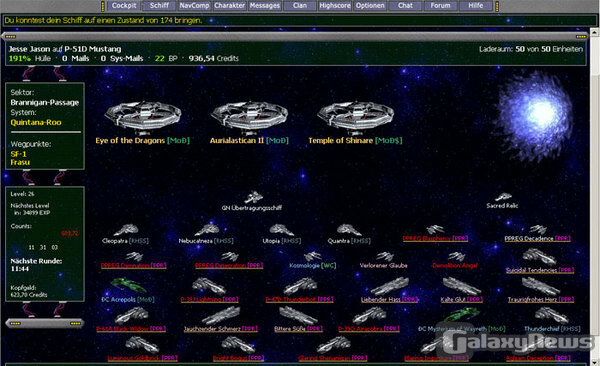Select the Liebender Hass ship icon
600x366 pixels.
(390, 286)
